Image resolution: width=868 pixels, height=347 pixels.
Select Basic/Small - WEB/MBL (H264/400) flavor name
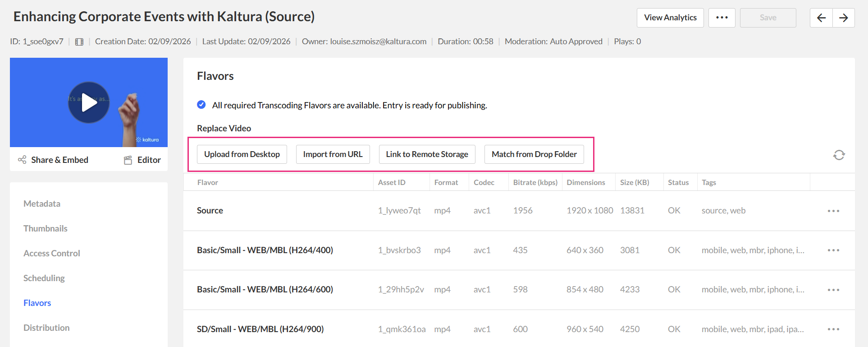click(x=265, y=250)
